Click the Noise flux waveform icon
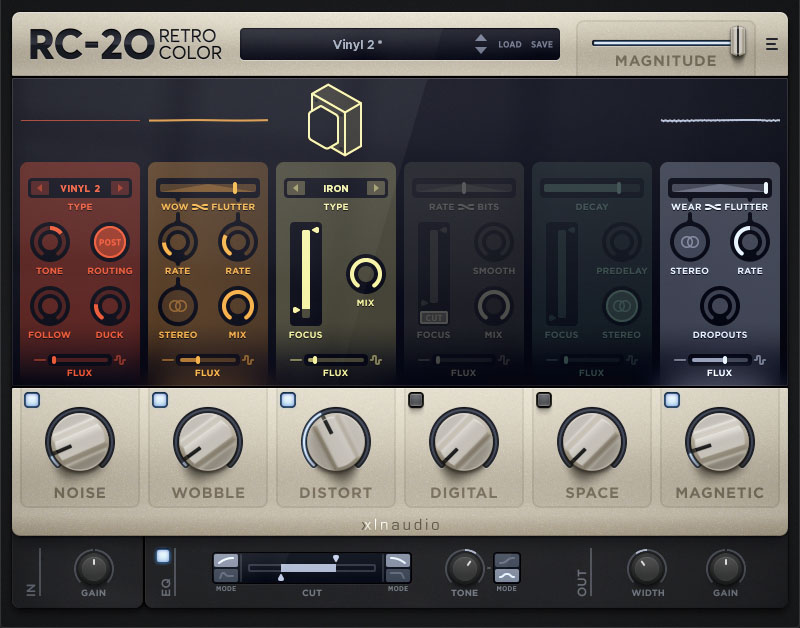 tap(120, 360)
